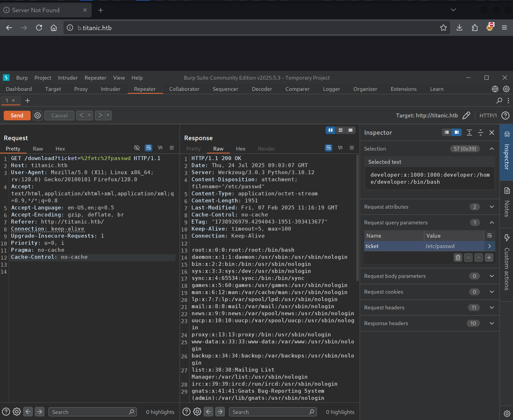Toggle request line wrapping
Image resolution: width=513 pixels, height=420 pixels.
(149, 148)
